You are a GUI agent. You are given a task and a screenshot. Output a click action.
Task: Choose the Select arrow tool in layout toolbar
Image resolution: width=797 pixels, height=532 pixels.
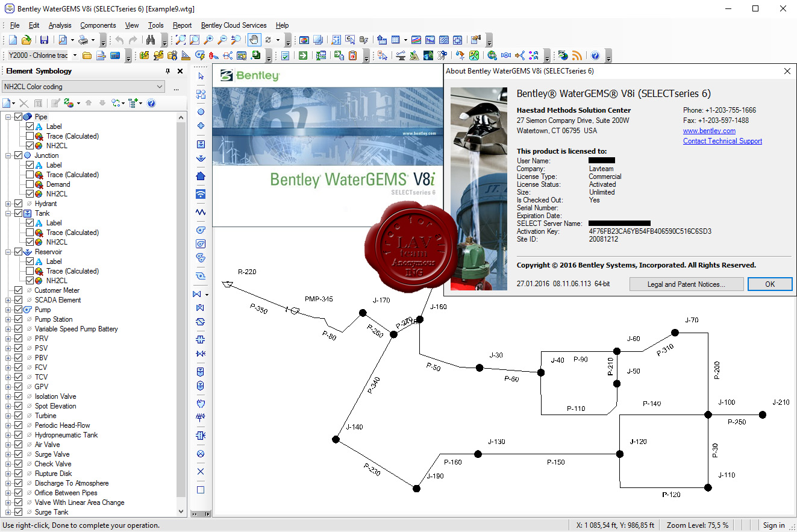click(x=201, y=77)
